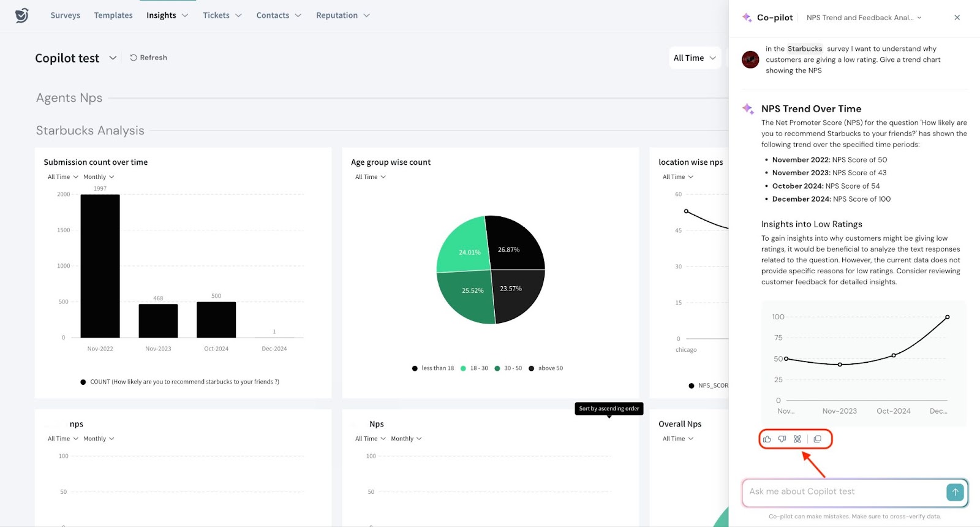
Task: Click the SurveySparrow logo in top left
Action: coord(22,15)
